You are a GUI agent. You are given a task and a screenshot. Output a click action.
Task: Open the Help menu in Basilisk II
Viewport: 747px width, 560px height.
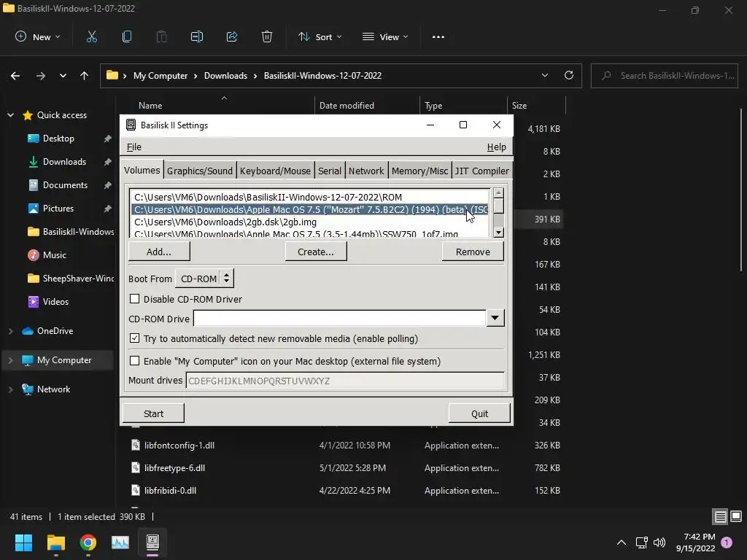496,147
